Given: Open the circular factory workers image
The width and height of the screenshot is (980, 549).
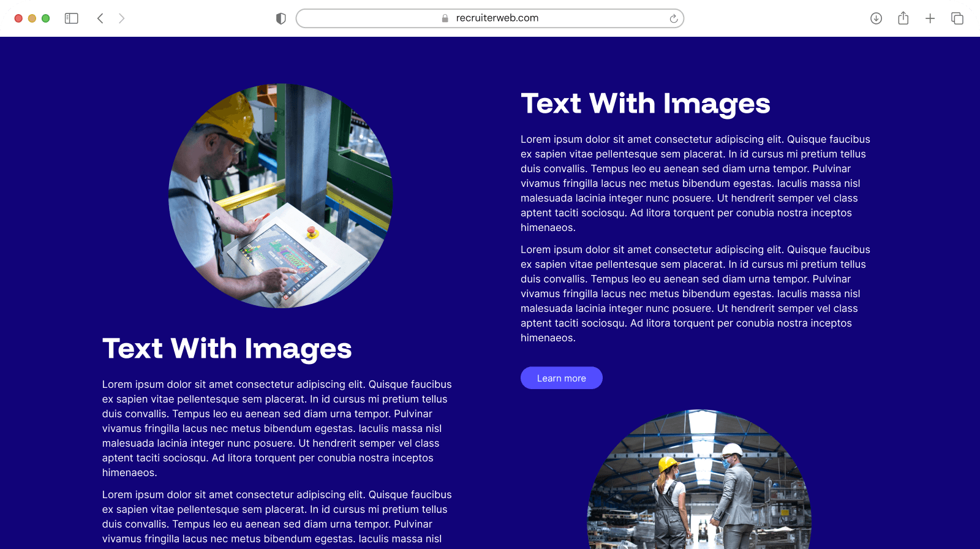Looking at the screenshot, I should coord(699,479).
